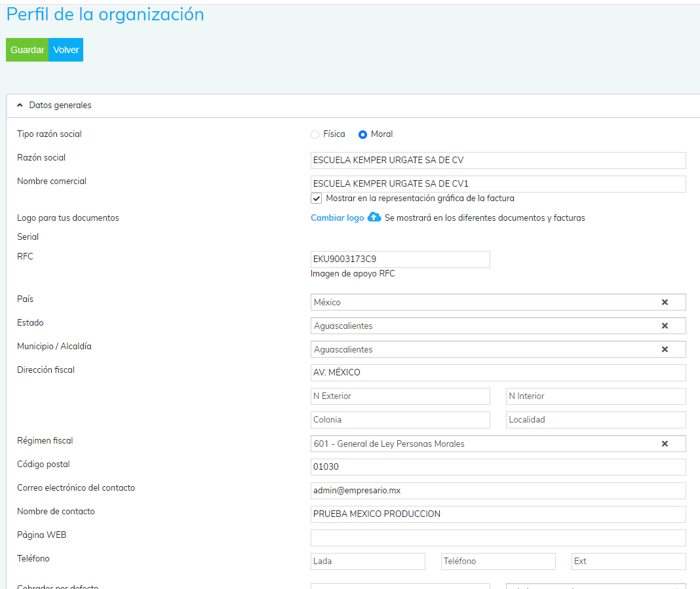Screen dimensions: 700x589
Task: Select the Física radio option
Action: (315, 134)
